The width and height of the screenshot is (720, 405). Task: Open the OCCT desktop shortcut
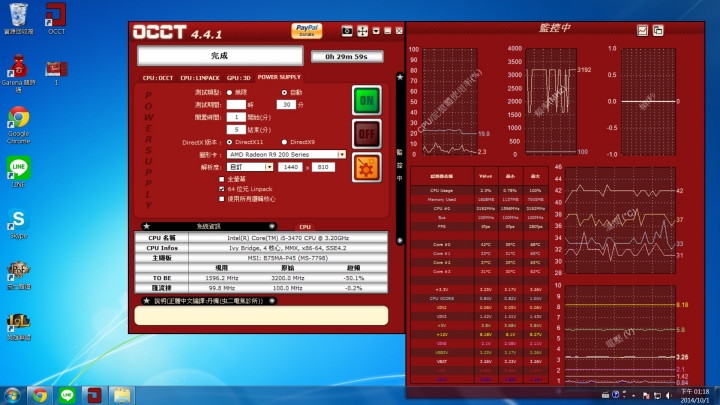point(56,18)
